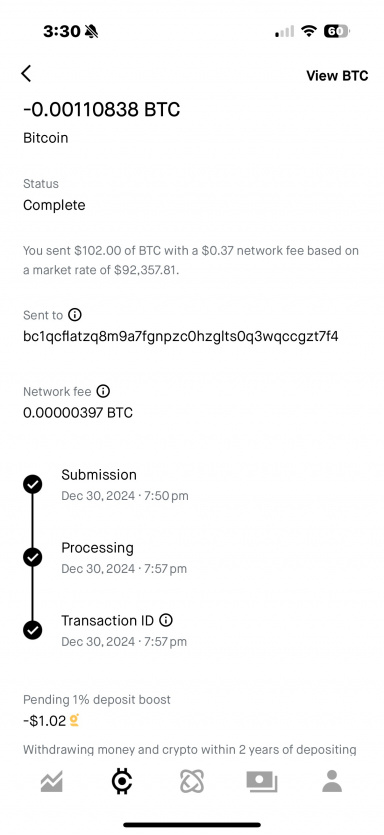Tap the Transaction ID label

click(x=108, y=620)
